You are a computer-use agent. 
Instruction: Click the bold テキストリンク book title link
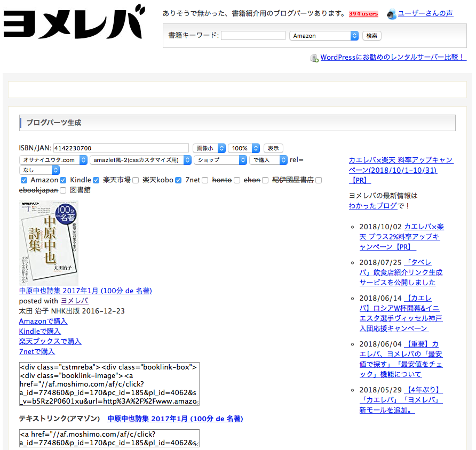[x=175, y=419]
